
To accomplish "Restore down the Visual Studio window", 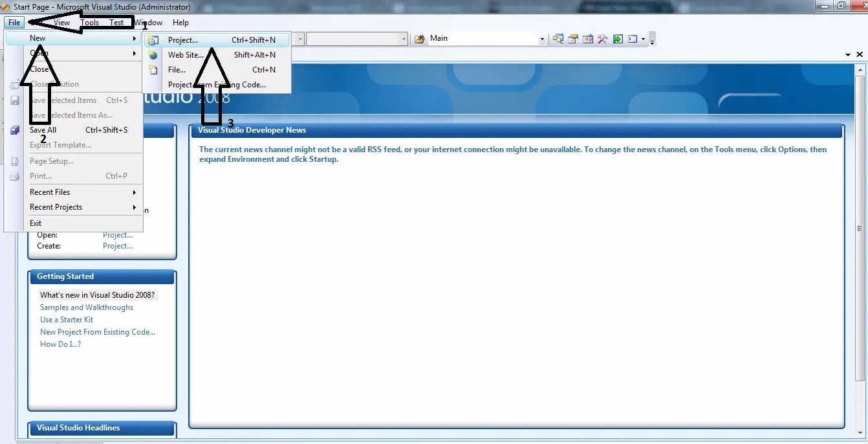I will tap(841, 6).
